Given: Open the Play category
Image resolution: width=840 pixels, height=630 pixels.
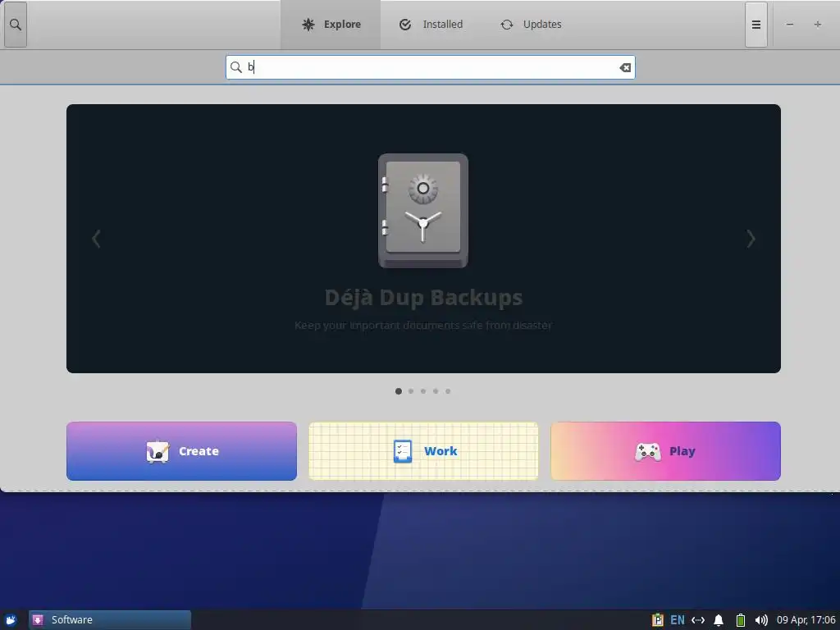Looking at the screenshot, I should pos(665,451).
